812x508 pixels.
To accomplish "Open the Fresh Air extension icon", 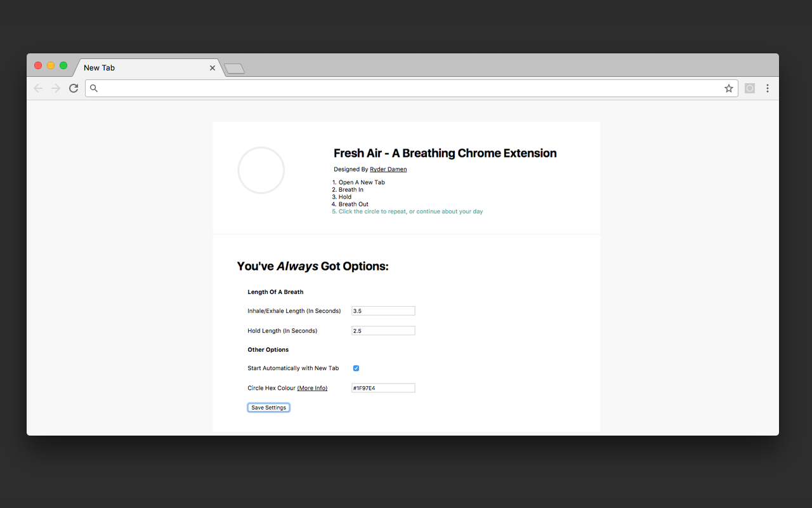I will point(750,88).
